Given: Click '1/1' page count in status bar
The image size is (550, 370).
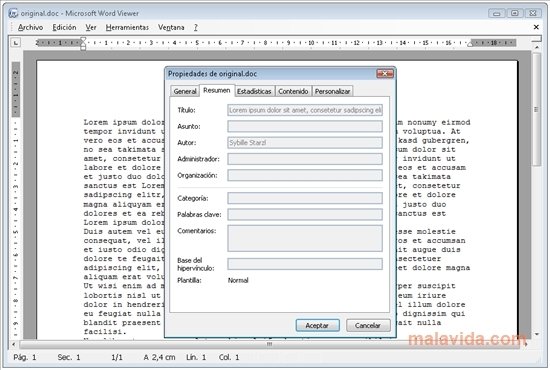Looking at the screenshot, I should pyautogui.click(x=117, y=357).
